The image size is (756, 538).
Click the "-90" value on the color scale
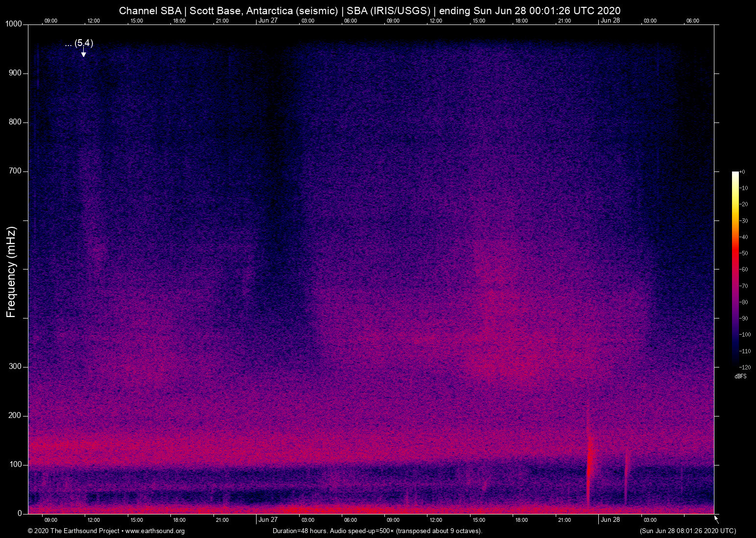pyautogui.click(x=744, y=318)
